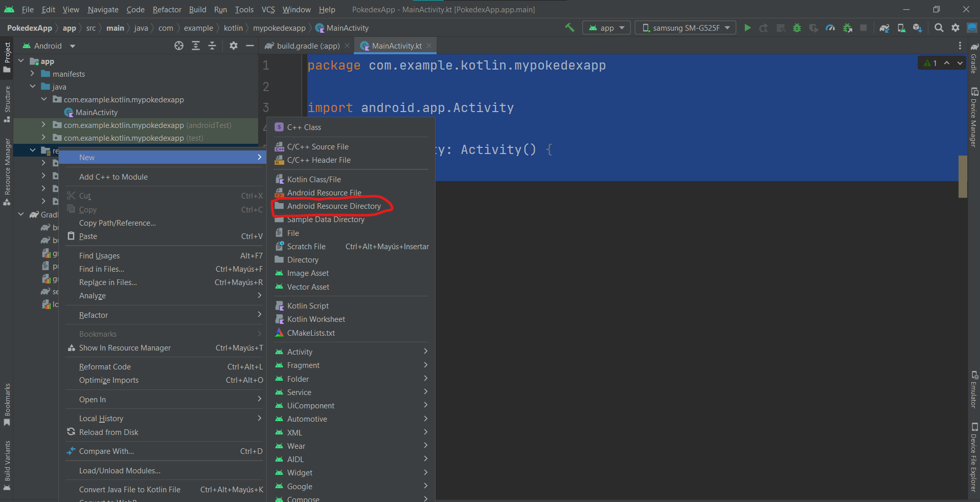Select opened file target icon in Project panel

(179, 46)
